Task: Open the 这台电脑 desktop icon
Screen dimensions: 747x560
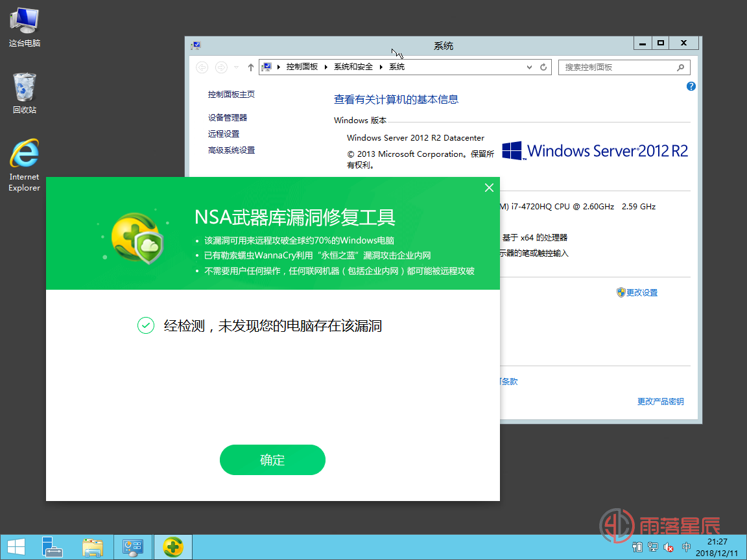Action: point(24,28)
